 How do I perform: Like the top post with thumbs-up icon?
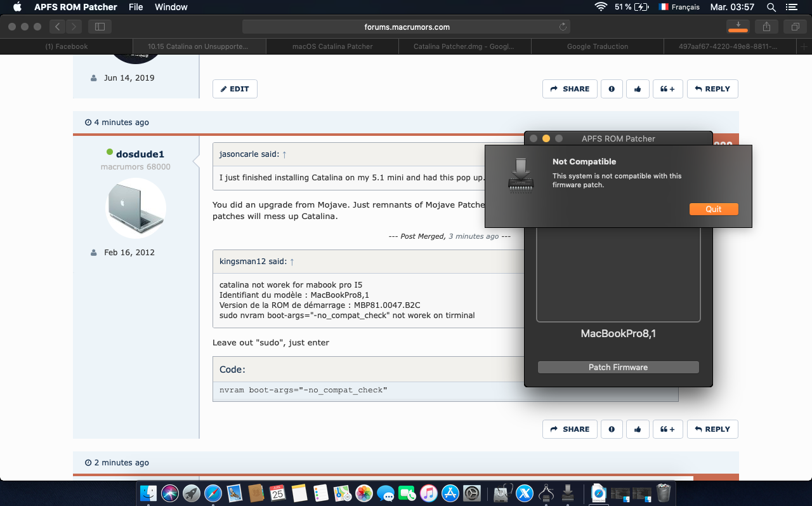pos(638,89)
